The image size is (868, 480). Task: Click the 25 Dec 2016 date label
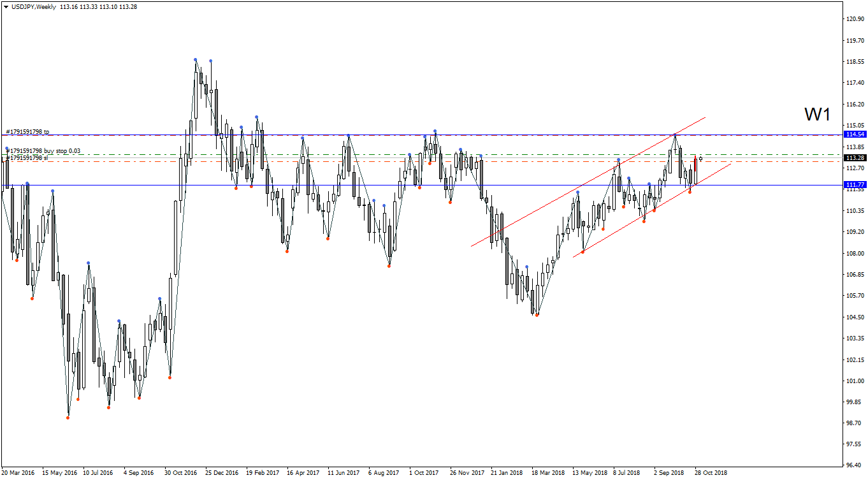coord(221,473)
